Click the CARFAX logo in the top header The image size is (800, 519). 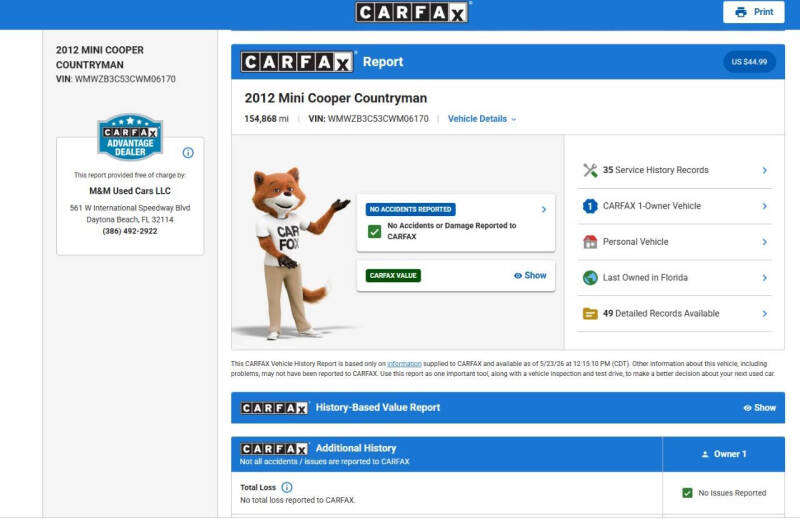coord(412,12)
